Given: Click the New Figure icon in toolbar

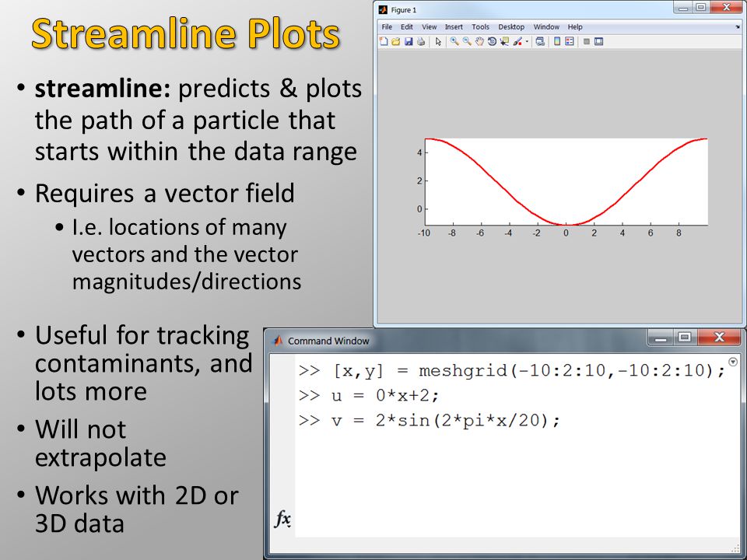Looking at the screenshot, I should [x=384, y=41].
